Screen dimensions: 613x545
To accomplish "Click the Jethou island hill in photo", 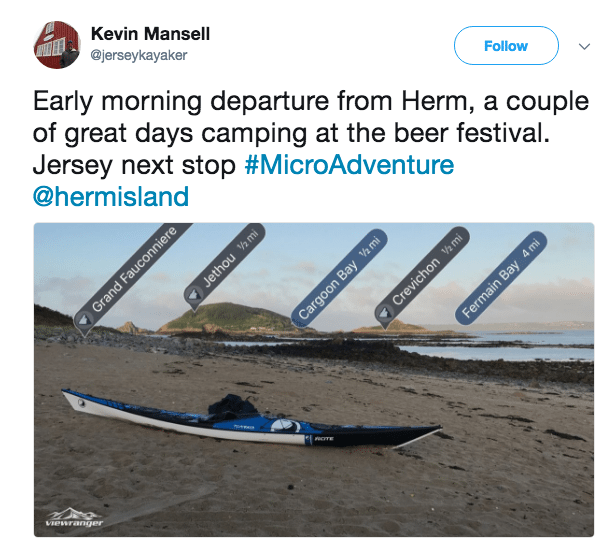I will pyautogui.click(x=228, y=317).
